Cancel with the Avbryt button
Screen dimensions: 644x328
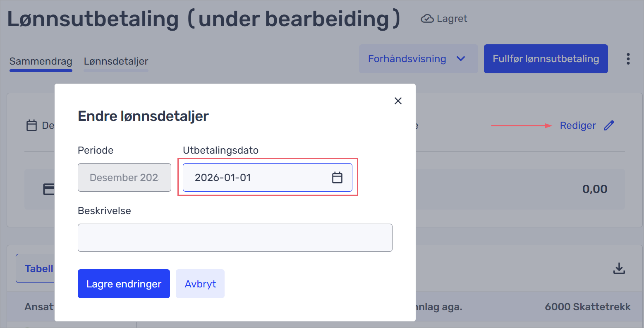tap(200, 284)
